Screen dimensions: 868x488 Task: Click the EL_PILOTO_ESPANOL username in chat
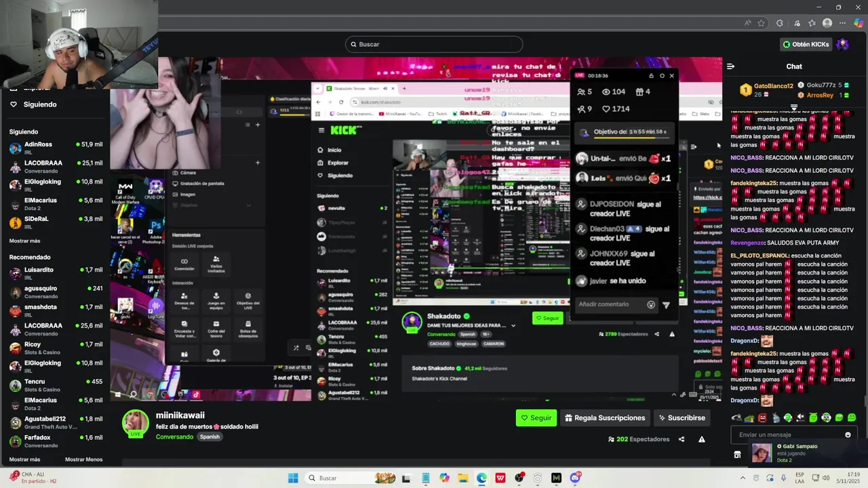point(759,256)
